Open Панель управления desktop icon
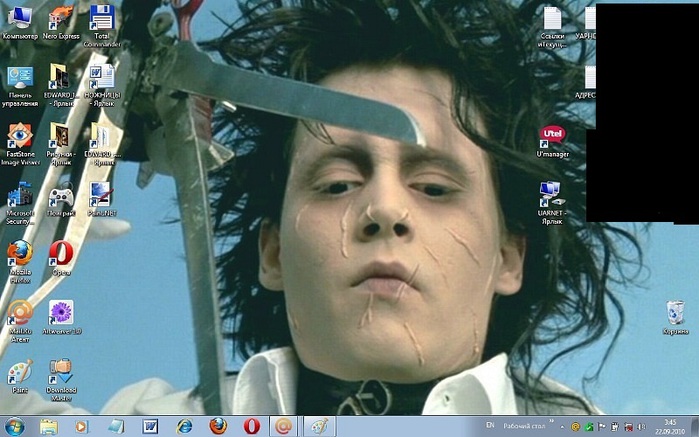 click(x=20, y=87)
